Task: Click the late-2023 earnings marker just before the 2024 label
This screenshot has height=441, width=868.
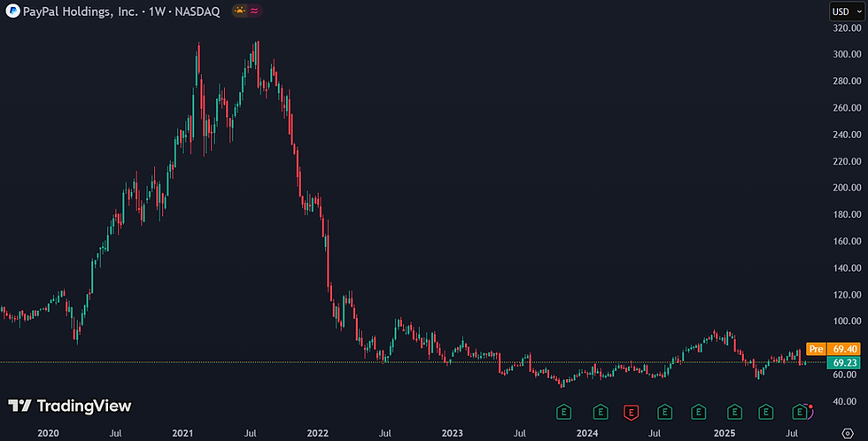Action: 563,413
